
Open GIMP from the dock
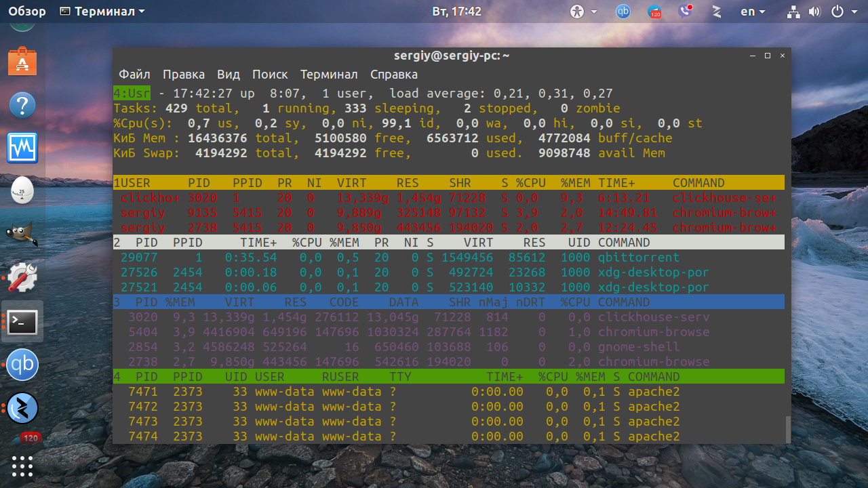(x=22, y=235)
